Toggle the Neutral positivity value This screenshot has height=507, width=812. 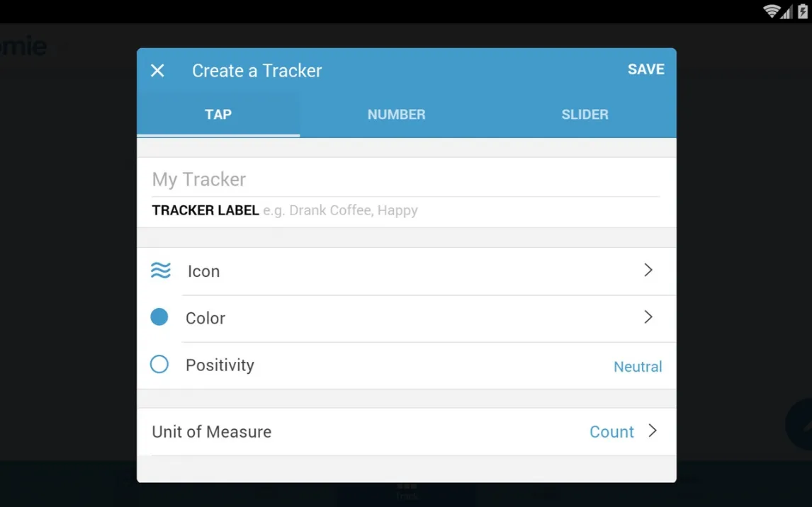638,367
